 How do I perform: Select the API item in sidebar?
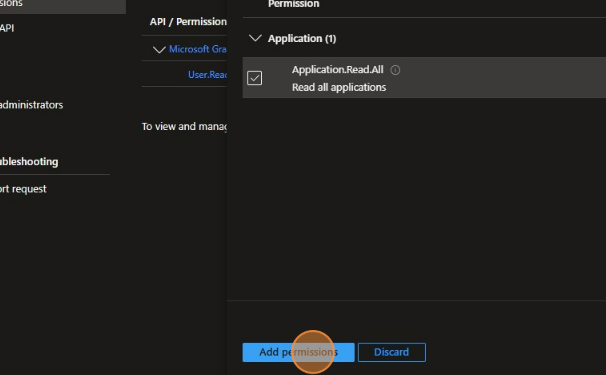click(x=7, y=28)
